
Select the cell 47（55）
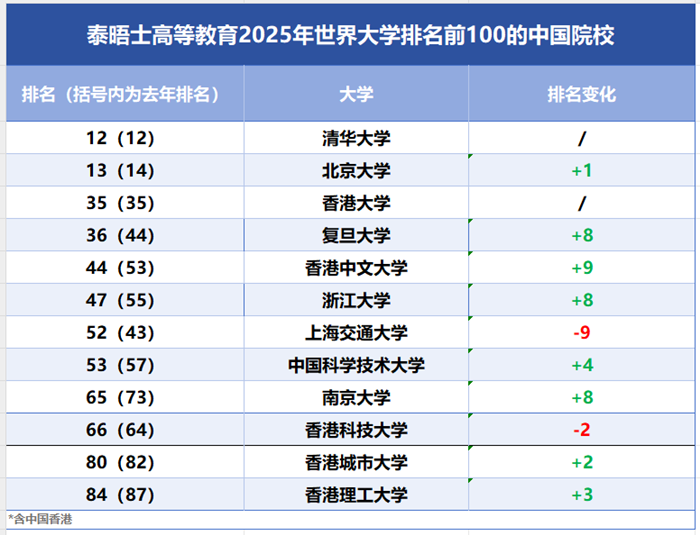pos(125,300)
